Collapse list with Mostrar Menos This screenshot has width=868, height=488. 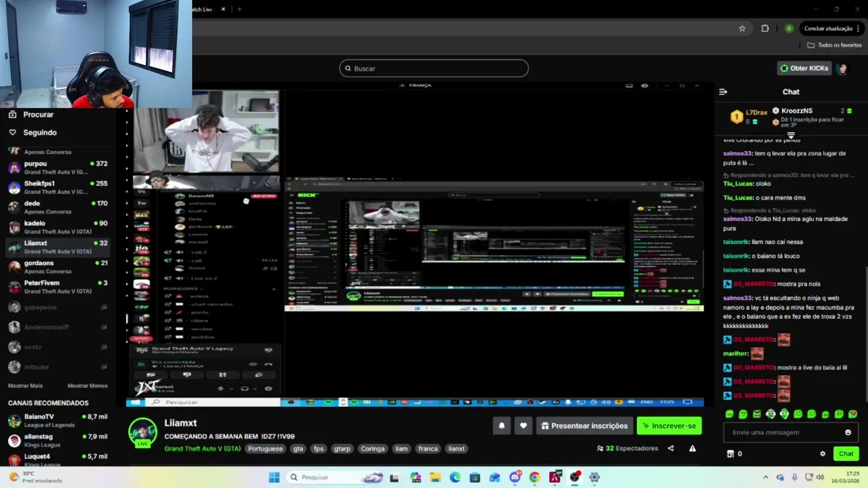[x=87, y=386]
